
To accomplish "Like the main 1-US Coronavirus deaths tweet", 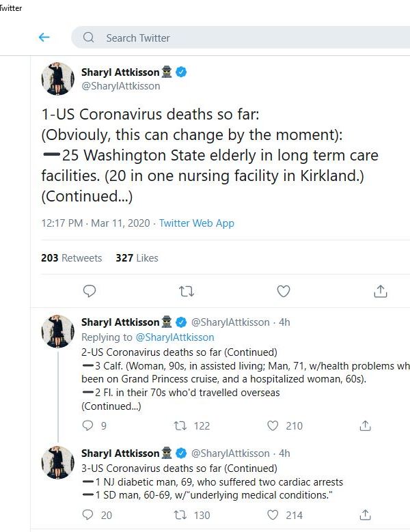I will tap(284, 292).
